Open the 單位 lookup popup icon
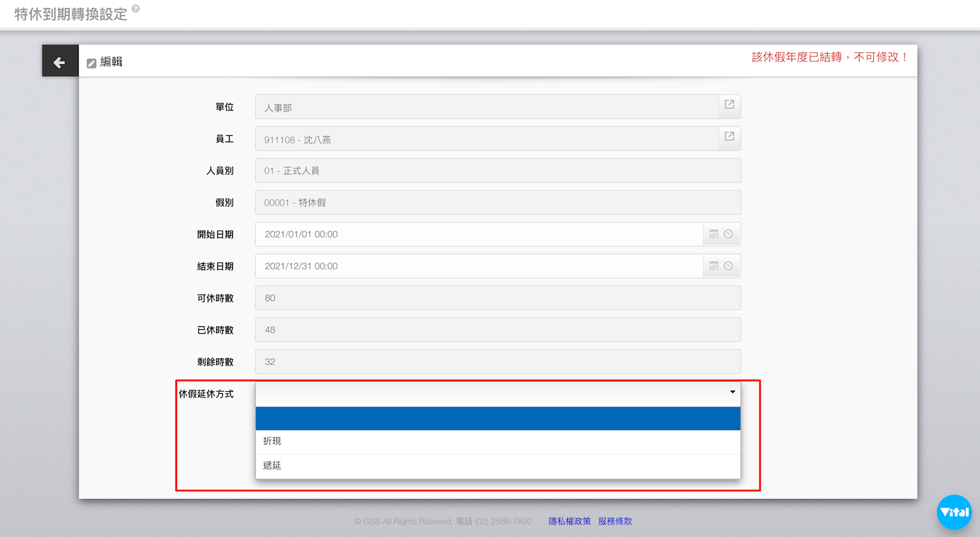The width and height of the screenshot is (980, 537). [x=729, y=105]
